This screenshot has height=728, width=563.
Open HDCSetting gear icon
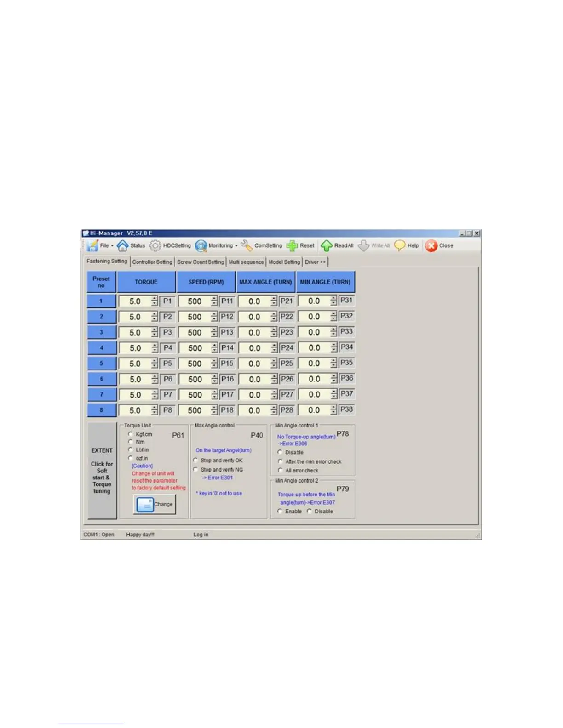(155, 246)
